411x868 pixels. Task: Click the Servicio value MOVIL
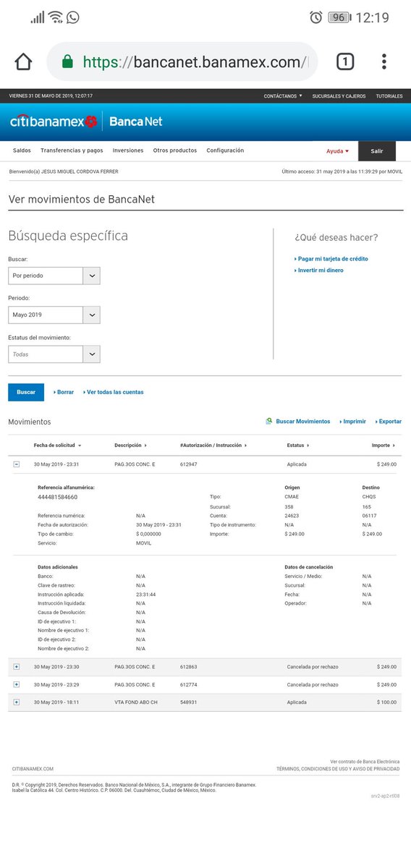coord(143,542)
